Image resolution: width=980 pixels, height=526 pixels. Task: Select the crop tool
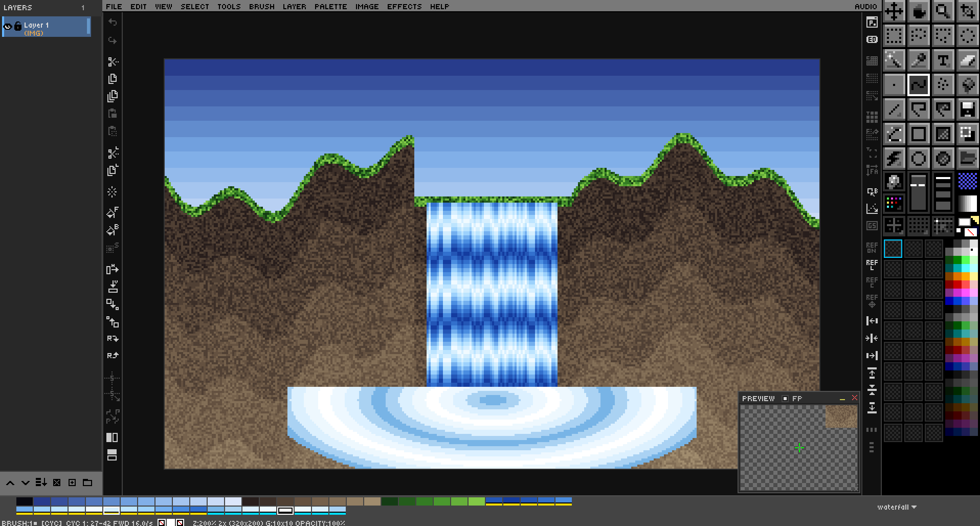pos(967,11)
